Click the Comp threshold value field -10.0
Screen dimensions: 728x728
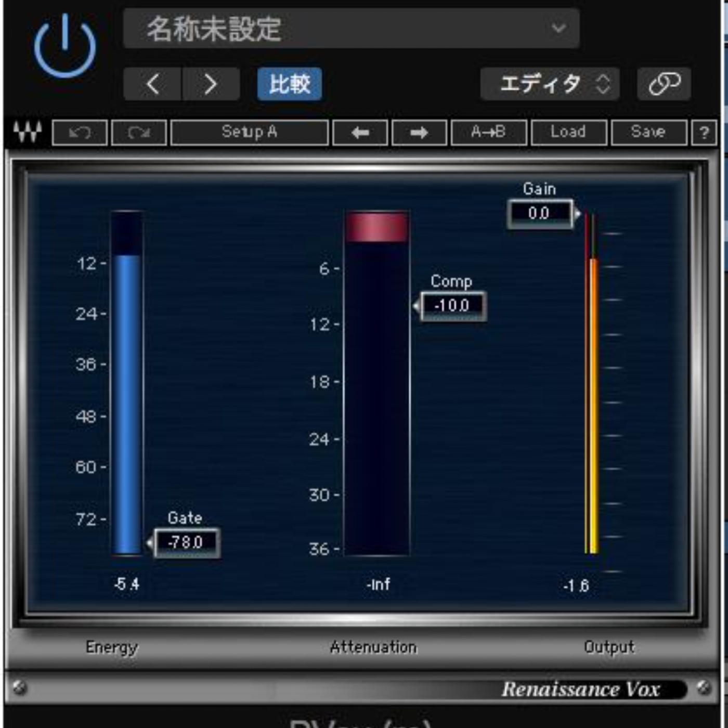point(453,306)
